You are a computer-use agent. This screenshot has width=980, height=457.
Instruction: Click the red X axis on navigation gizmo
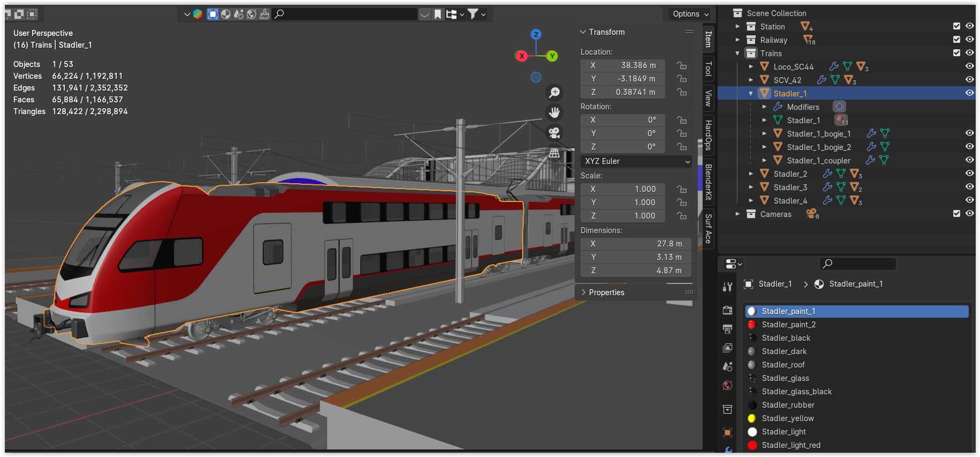pyautogui.click(x=521, y=56)
